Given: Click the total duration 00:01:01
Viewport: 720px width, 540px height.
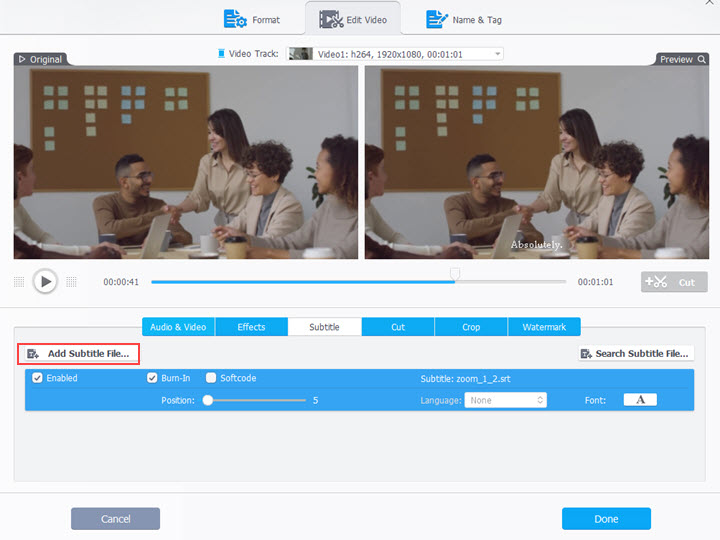Looking at the screenshot, I should point(595,282).
